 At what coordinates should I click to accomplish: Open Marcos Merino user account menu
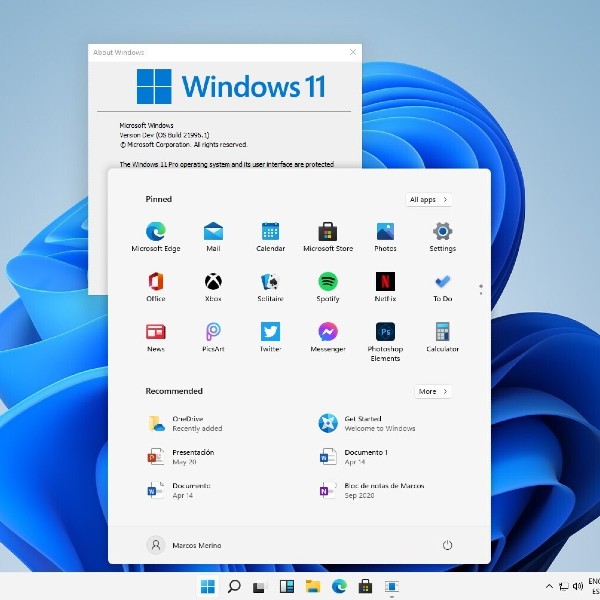tap(184, 545)
